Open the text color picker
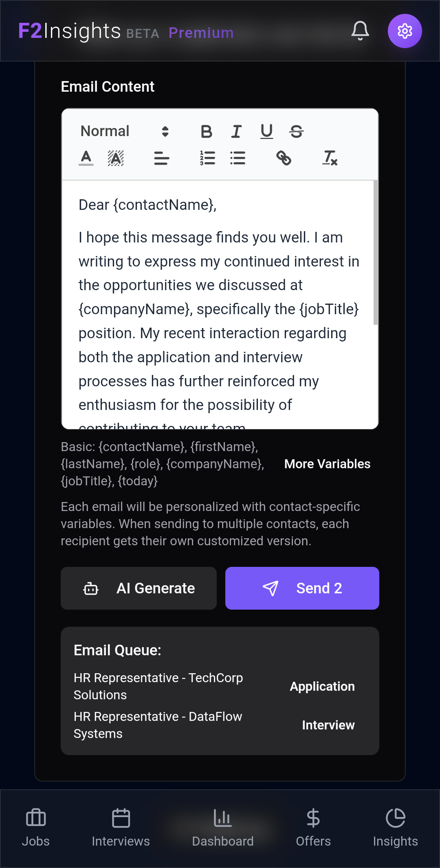 86,158
